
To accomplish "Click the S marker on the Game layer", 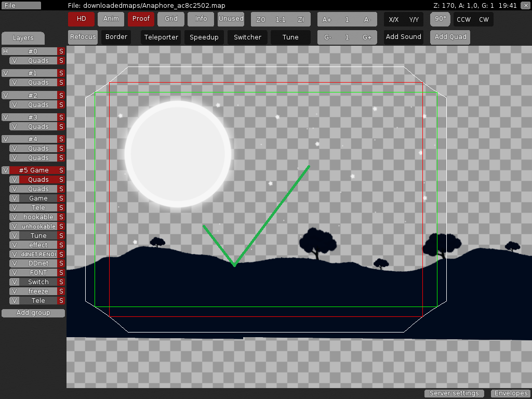I will coord(61,198).
